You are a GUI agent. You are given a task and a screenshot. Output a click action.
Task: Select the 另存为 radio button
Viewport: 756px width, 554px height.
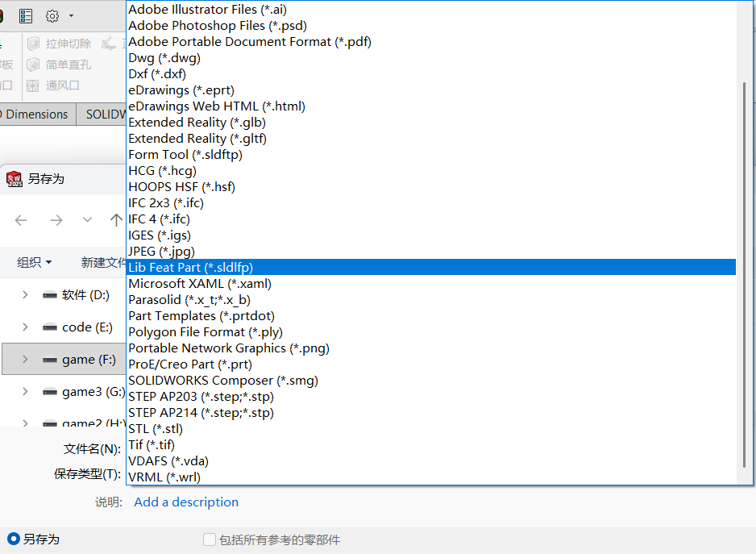13,539
